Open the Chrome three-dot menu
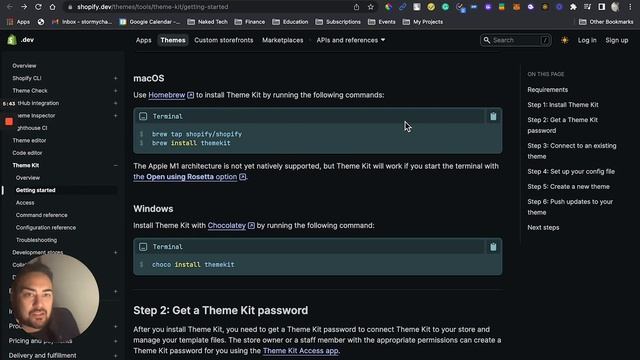Screen dimensions: 640x360 630,7
